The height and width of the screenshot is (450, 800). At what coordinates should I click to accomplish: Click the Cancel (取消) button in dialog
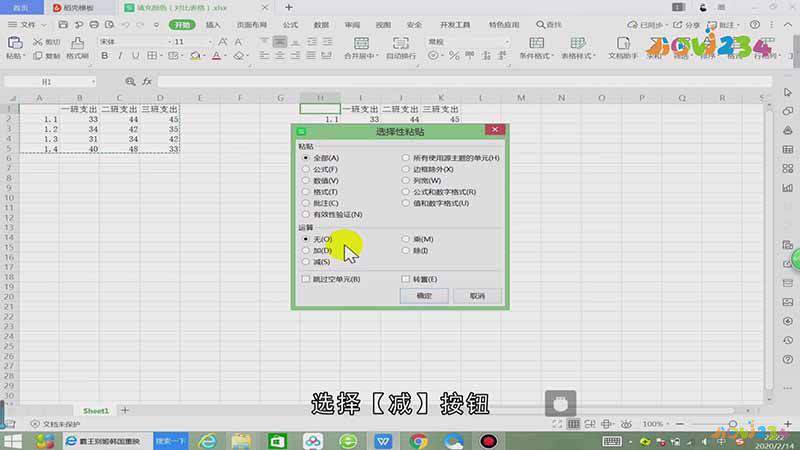click(x=477, y=296)
